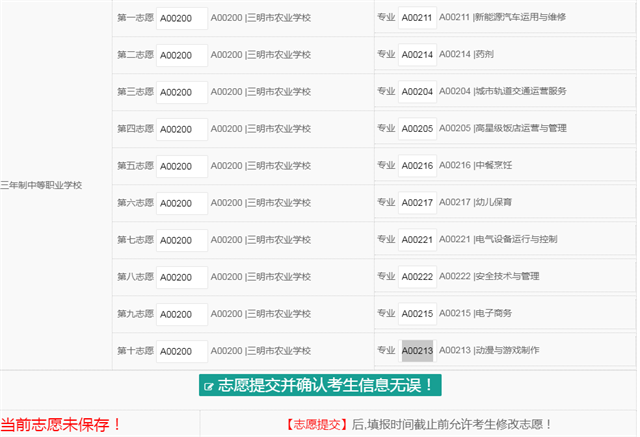Click the fourth-choice major code A00205 field

(x=417, y=129)
